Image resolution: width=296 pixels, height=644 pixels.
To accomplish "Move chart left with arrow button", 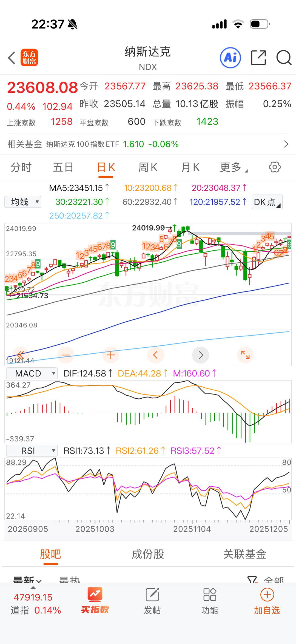I will (155, 355).
